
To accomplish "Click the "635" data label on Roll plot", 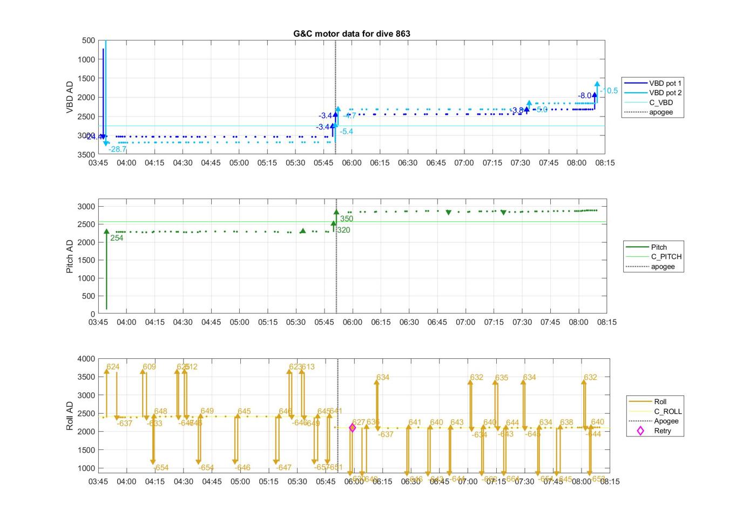I will point(502,378).
